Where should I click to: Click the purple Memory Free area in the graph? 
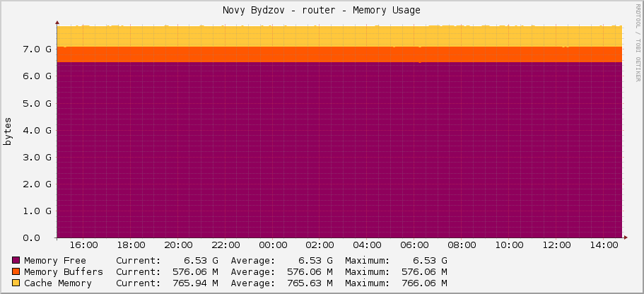click(x=339, y=150)
